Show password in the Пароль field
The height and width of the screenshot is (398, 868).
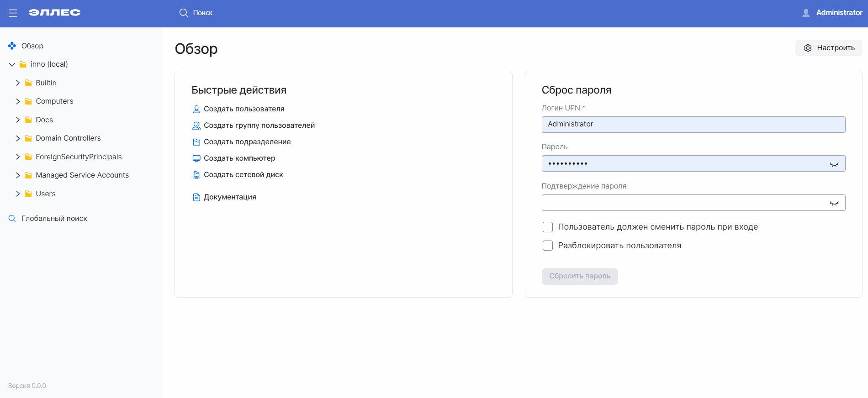834,164
